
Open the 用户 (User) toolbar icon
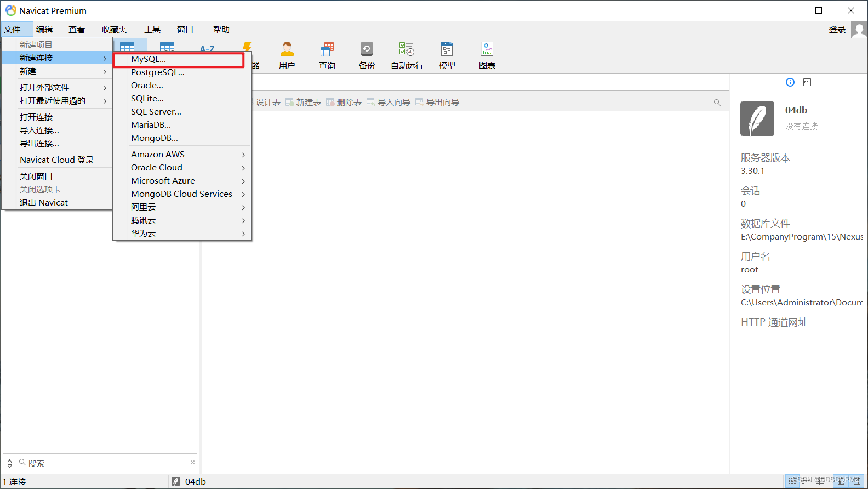[x=287, y=55]
